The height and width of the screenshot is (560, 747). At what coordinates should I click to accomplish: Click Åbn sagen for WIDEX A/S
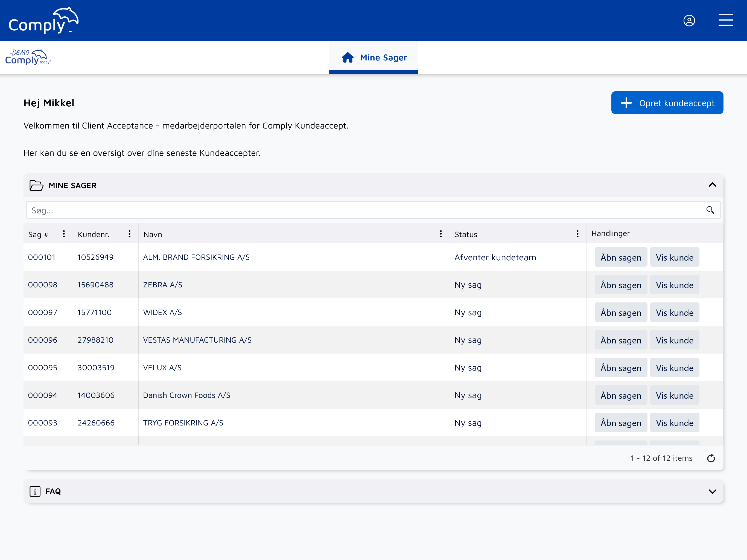(621, 313)
